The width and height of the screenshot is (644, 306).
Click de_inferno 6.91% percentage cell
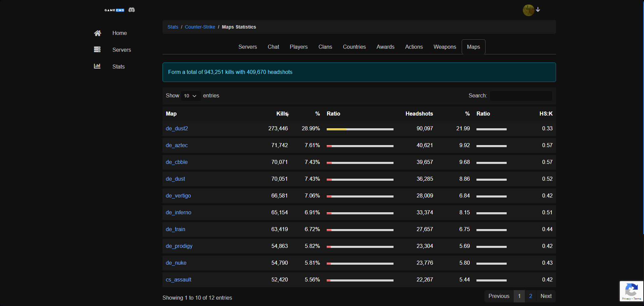coord(312,212)
